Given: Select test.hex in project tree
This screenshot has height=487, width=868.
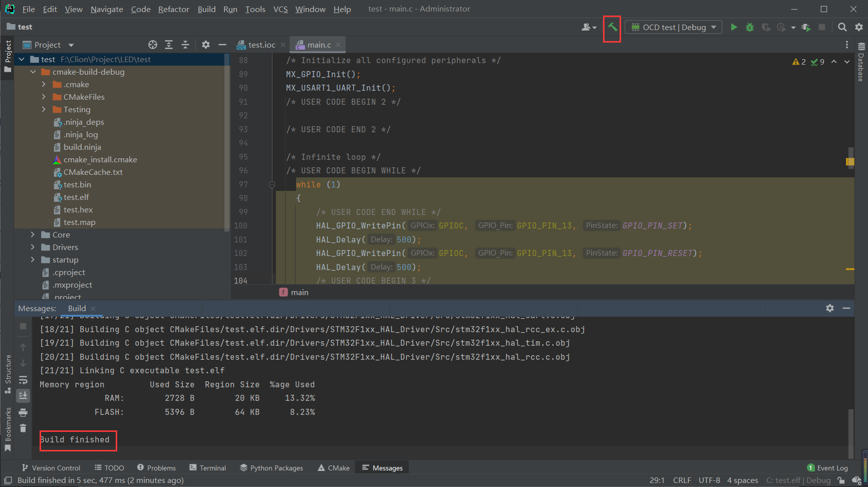Looking at the screenshot, I should [78, 209].
